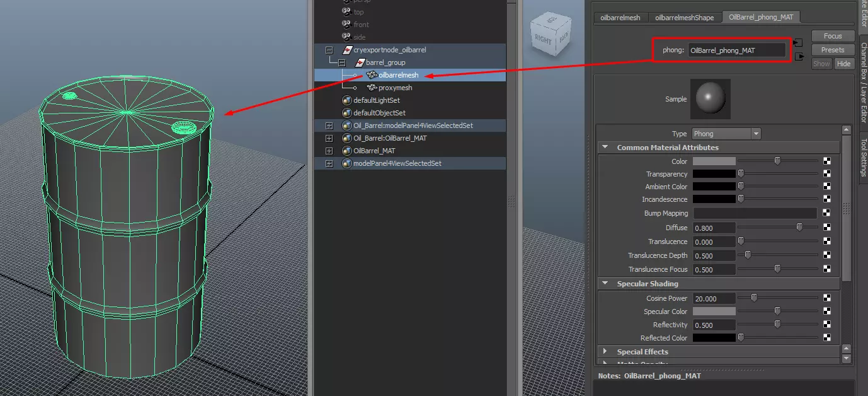This screenshot has height=396, width=868.
Task: Click the Reflectivity value field
Action: [x=714, y=325]
